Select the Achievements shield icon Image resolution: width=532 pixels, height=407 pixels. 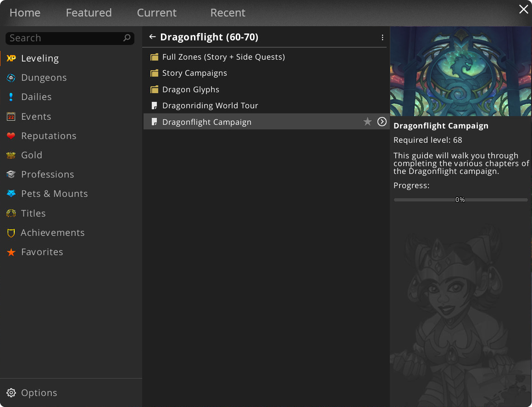point(11,233)
